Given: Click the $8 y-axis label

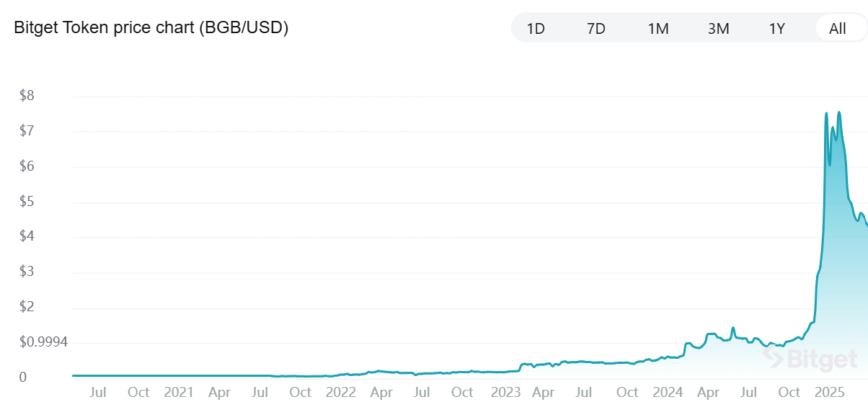Looking at the screenshot, I should coord(27,96).
